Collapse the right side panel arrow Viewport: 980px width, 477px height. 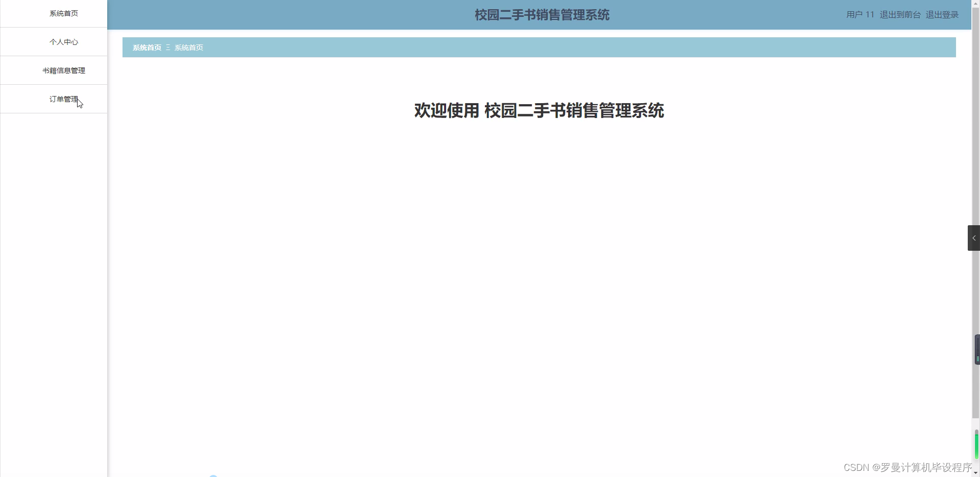click(x=974, y=237)
